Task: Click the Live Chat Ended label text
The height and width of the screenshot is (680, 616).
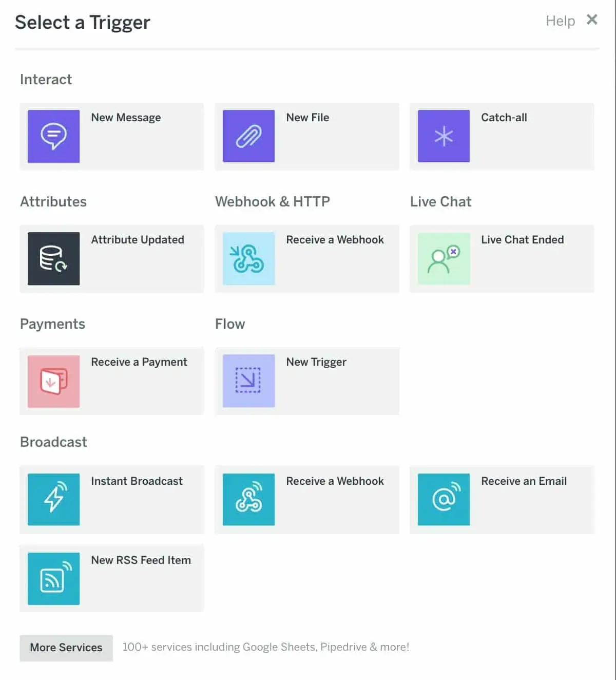Action: [x=522, y=240]
